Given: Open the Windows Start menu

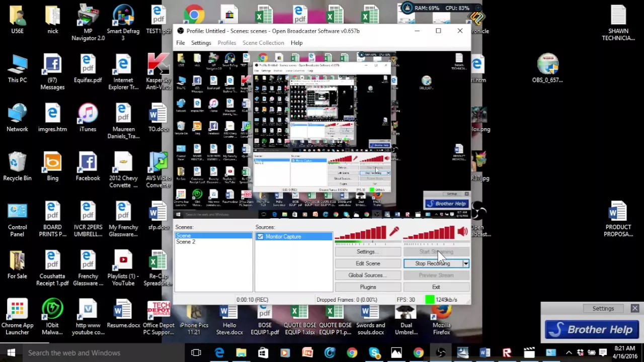Looking at the screenshot, I should pyautogui.click(x=11, y=352).
